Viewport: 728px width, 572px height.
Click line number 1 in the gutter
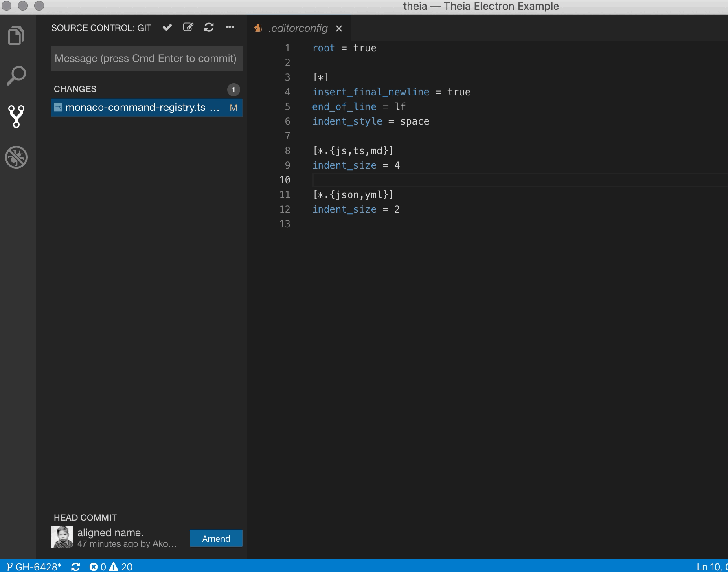[287, 48]
